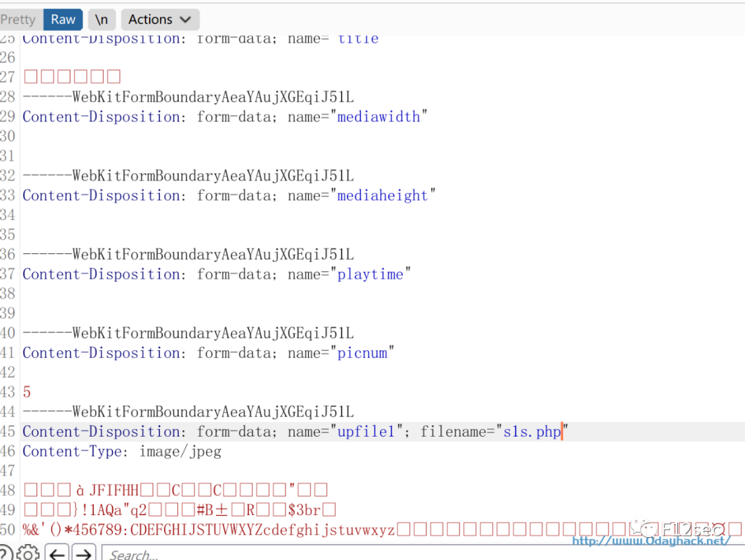Click the "mediawidth" parameter name
The width and height of the screenshot is (745, 560).
(379, 117)
